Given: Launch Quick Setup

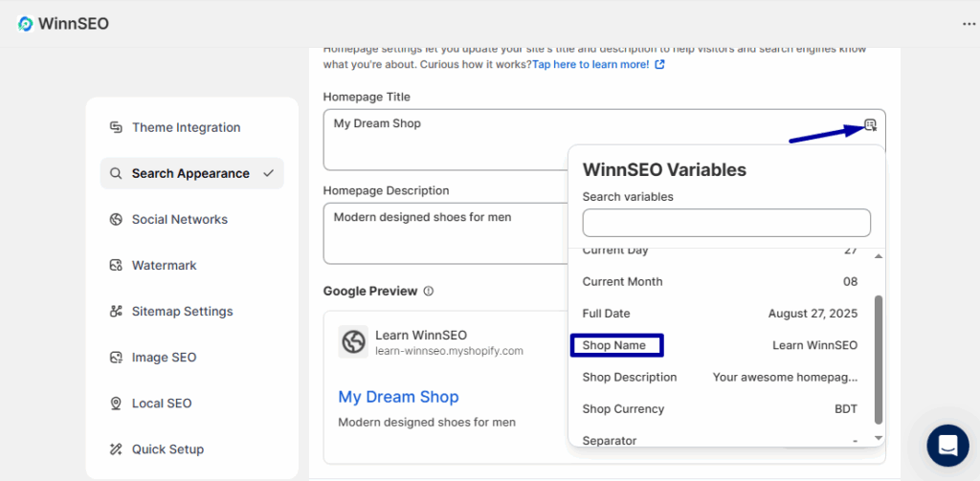Looking at the screenshot, I should (191, 449).
